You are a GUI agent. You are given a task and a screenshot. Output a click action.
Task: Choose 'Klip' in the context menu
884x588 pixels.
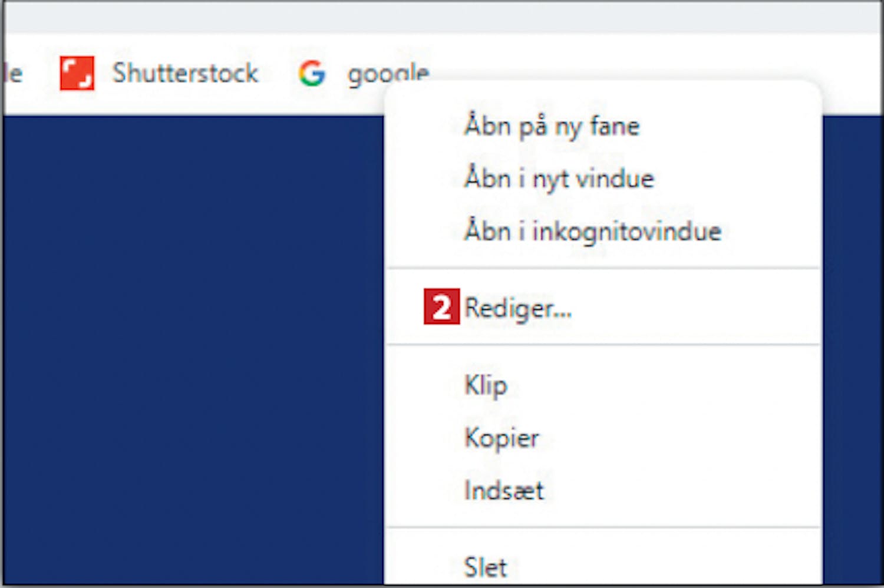point(486,385)
